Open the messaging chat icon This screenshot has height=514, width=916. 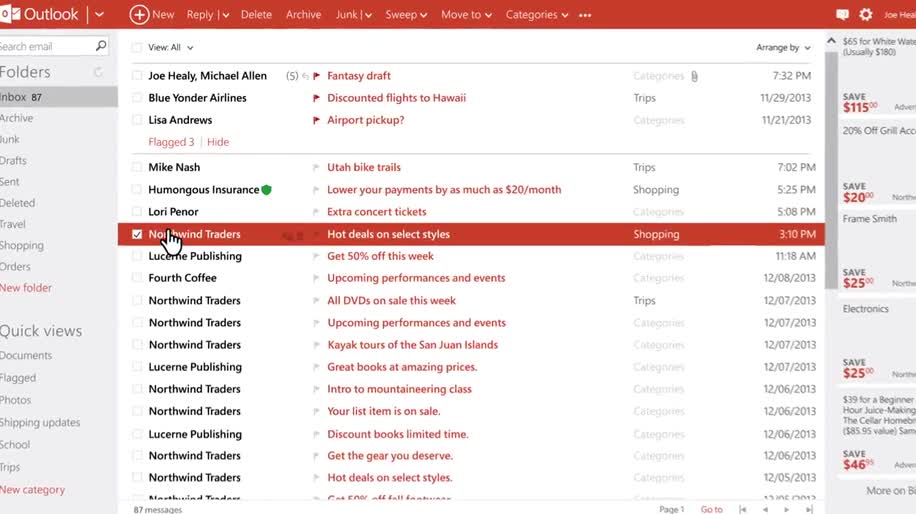coord(842,15)
